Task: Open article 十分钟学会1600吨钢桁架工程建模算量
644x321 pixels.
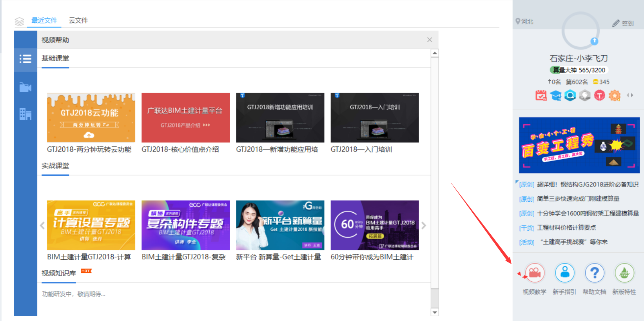Action: [x=588, y=213]
